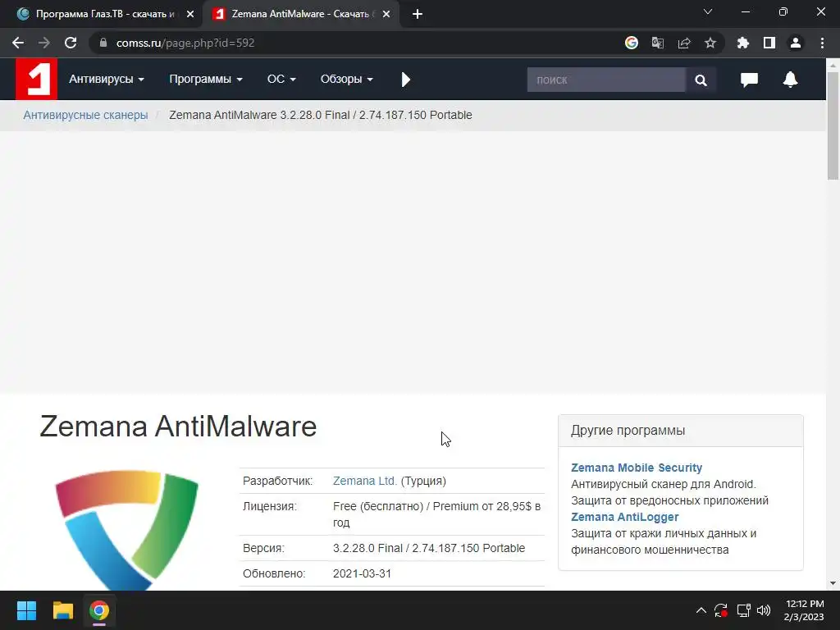This screenshot has width=840, height=630.
Task: Click the address bar URL comss.ru
Action: [185, 43]
